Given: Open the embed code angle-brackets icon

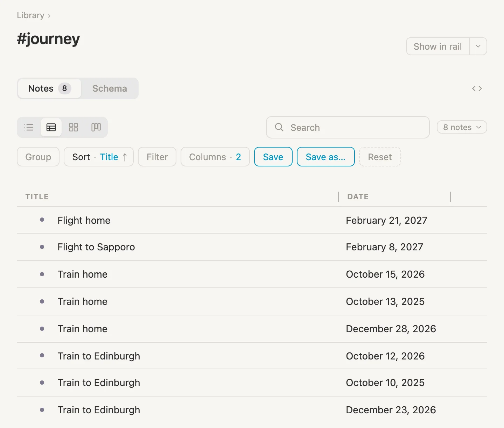Looking at the screenshot, I should 477,88.
